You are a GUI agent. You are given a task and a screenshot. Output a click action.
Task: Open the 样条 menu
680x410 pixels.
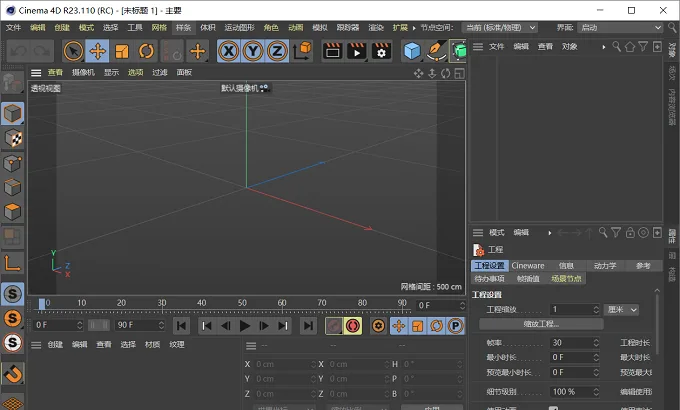click(x=183, y=27)
